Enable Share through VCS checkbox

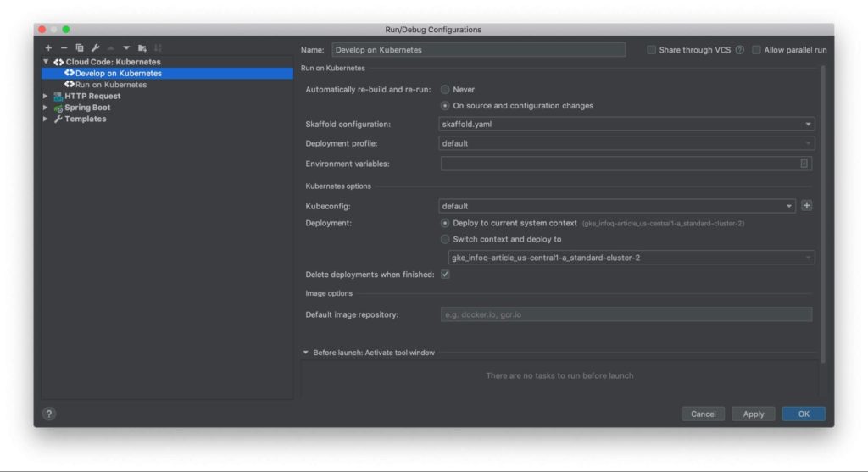coord(652,50)
